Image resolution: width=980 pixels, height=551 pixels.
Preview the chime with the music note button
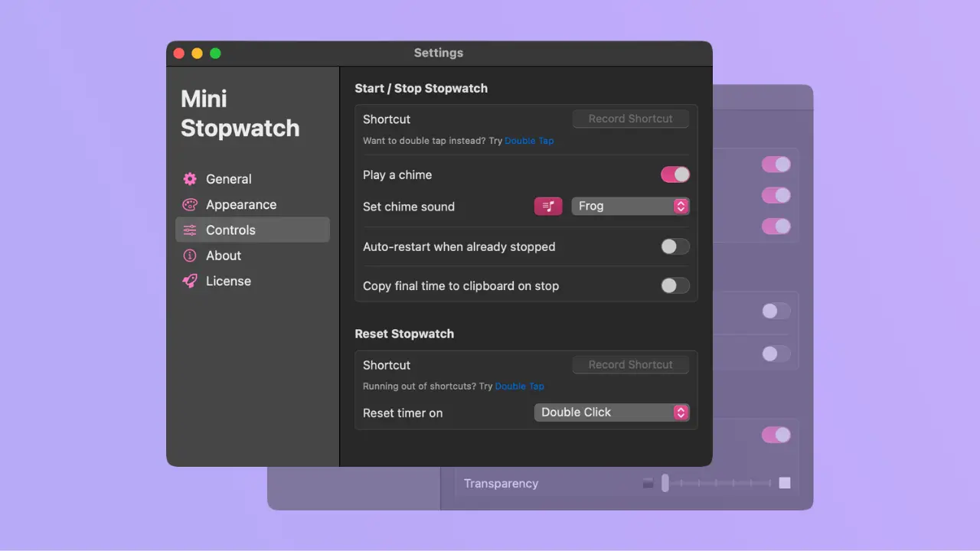coord(548,206)
